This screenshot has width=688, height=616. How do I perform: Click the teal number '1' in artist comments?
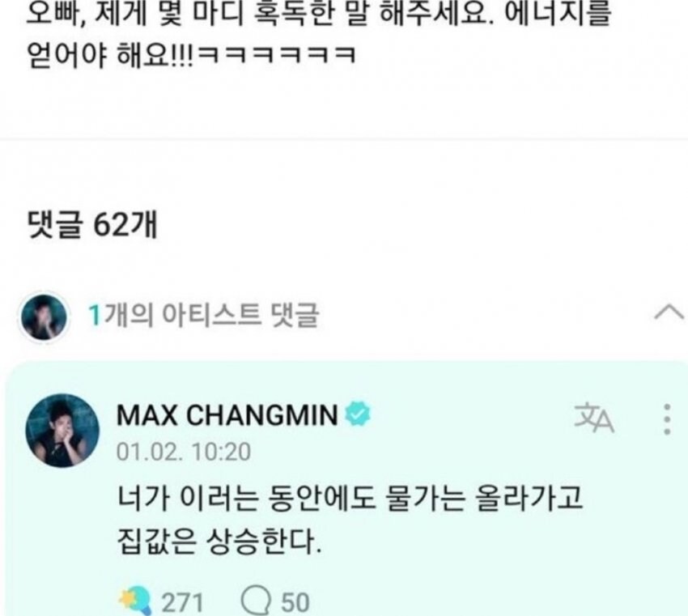click(x=95, y=316)
